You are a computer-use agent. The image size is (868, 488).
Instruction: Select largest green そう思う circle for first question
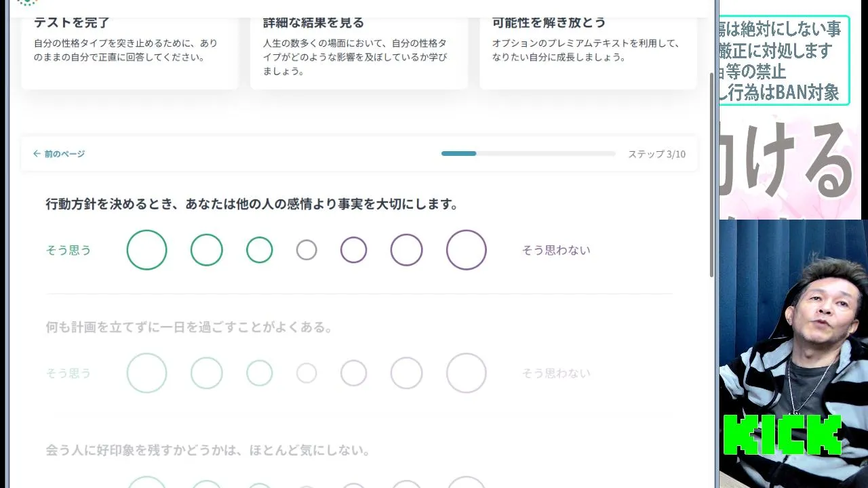click(146, 250)
